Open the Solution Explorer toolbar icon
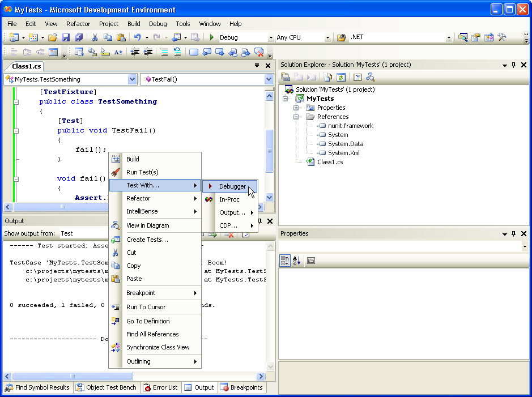This screenshot has height=397, width=532. [x=463, y=37]
